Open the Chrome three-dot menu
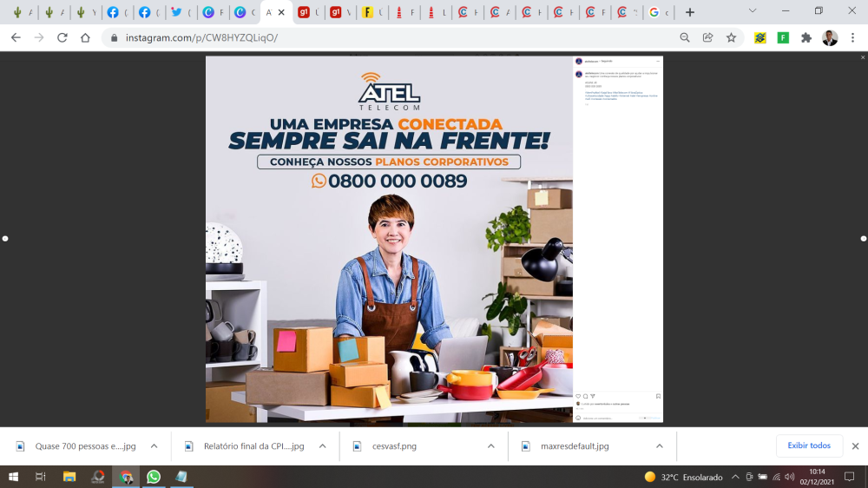 pos(853,37)
